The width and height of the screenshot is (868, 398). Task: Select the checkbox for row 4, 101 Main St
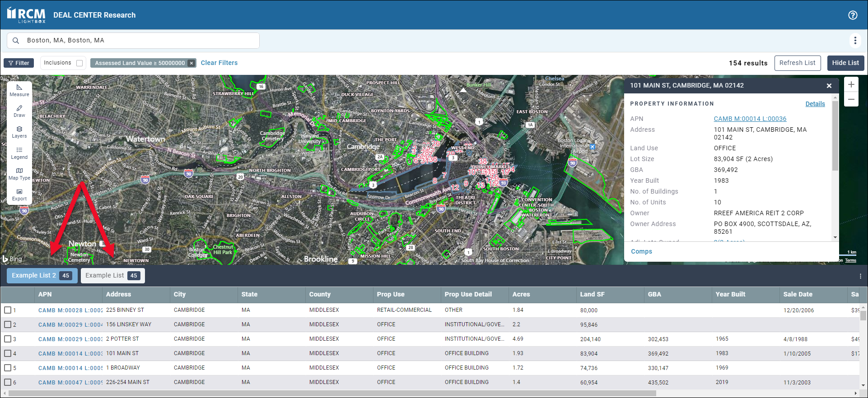[8, 353]
